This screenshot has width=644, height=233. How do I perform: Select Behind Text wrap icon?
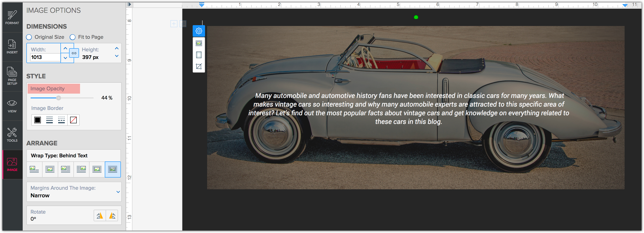pos(113,169)
